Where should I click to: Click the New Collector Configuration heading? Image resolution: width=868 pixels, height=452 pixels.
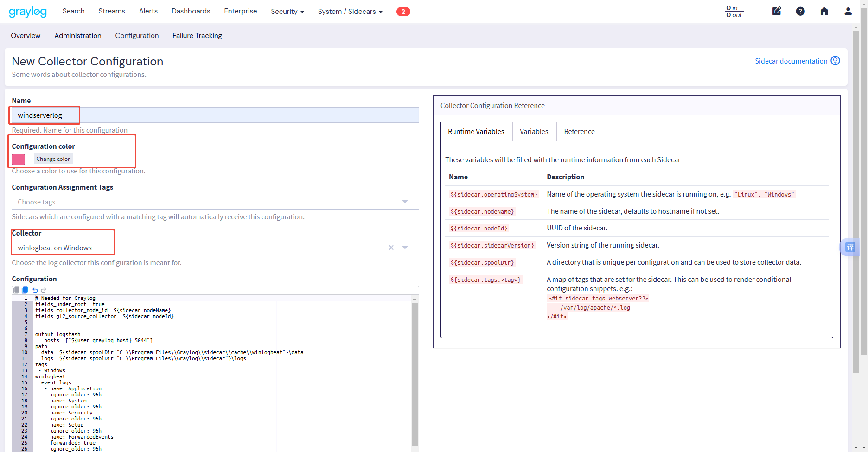coord(88,62)
